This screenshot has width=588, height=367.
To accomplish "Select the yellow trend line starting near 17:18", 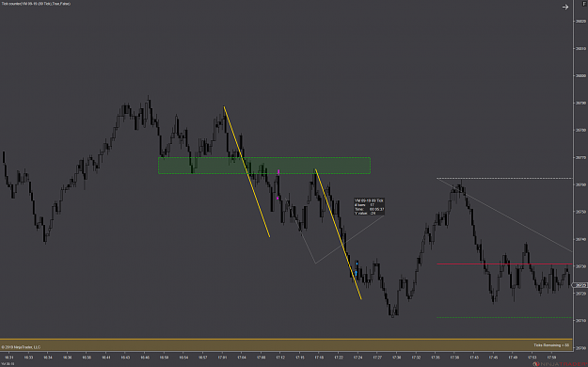I will (x=339, y=234).
